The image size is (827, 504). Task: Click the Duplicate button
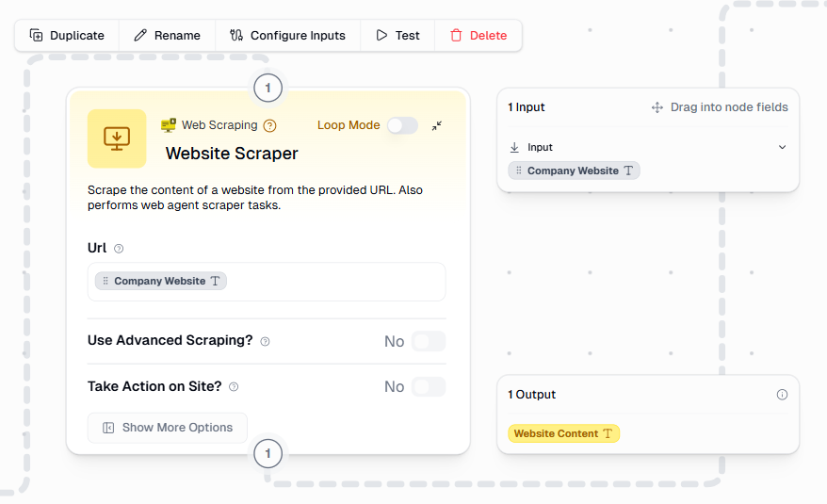point(67,36)
